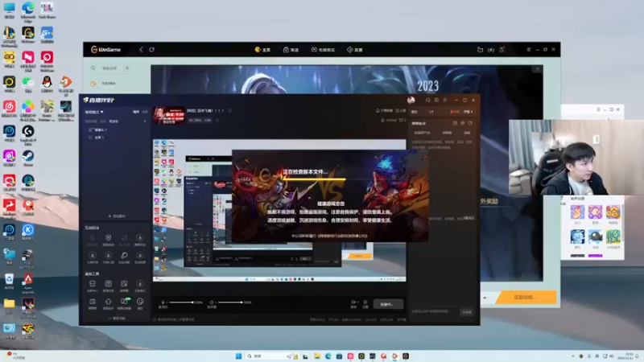644x362 pixels.
Task: Open user avatar in streaming app
Action: pyautogui.click(x=411, y=100)
